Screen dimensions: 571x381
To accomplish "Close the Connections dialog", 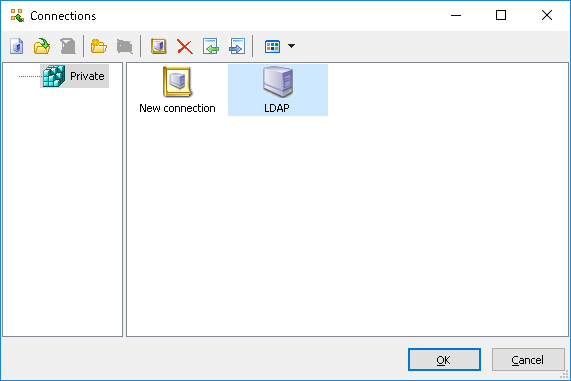I will point(547,15).
